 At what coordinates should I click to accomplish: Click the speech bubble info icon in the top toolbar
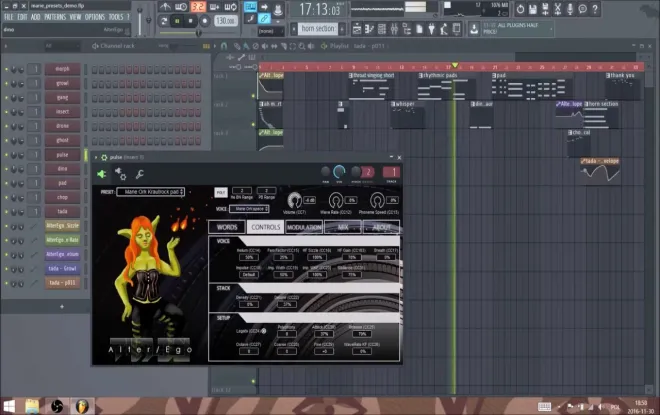pos(582,9)
